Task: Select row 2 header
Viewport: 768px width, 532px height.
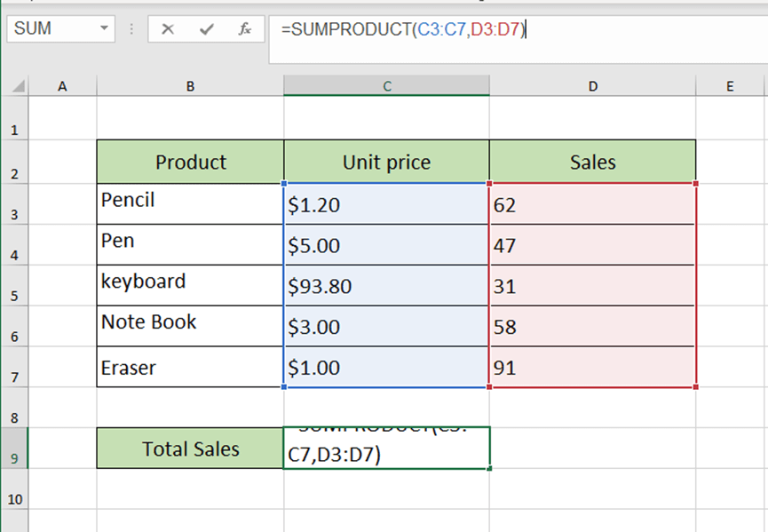Action: click(14, 163)
